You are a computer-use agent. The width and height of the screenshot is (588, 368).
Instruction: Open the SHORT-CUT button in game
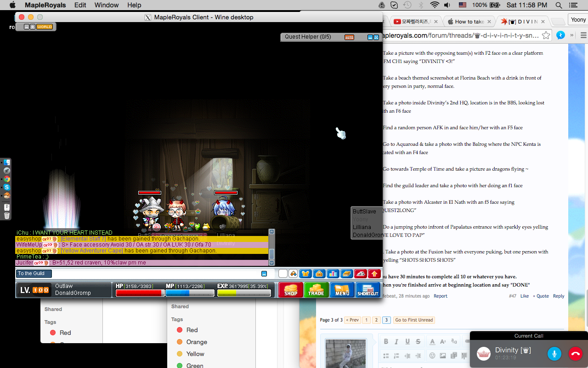368,290
